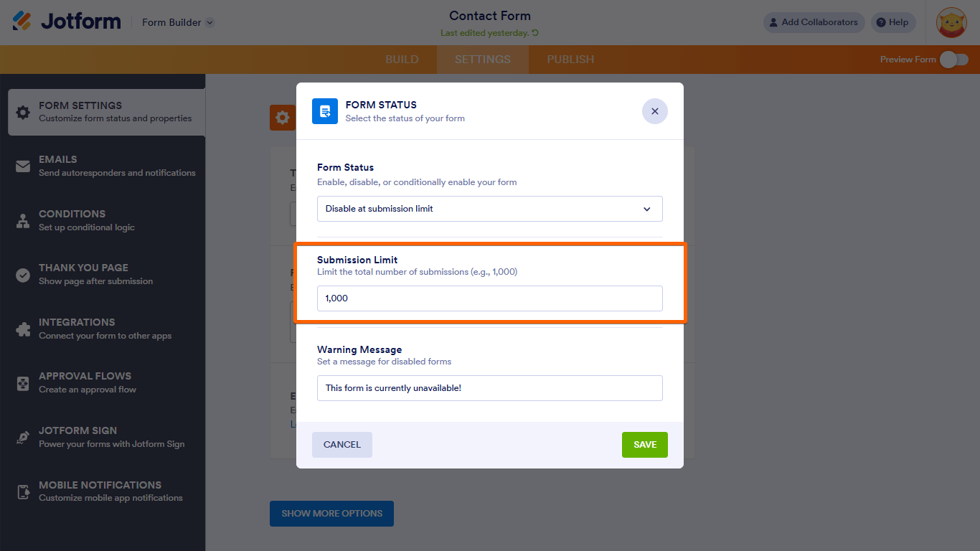Edit the Warning Message text field

click(x=489, y=388)
